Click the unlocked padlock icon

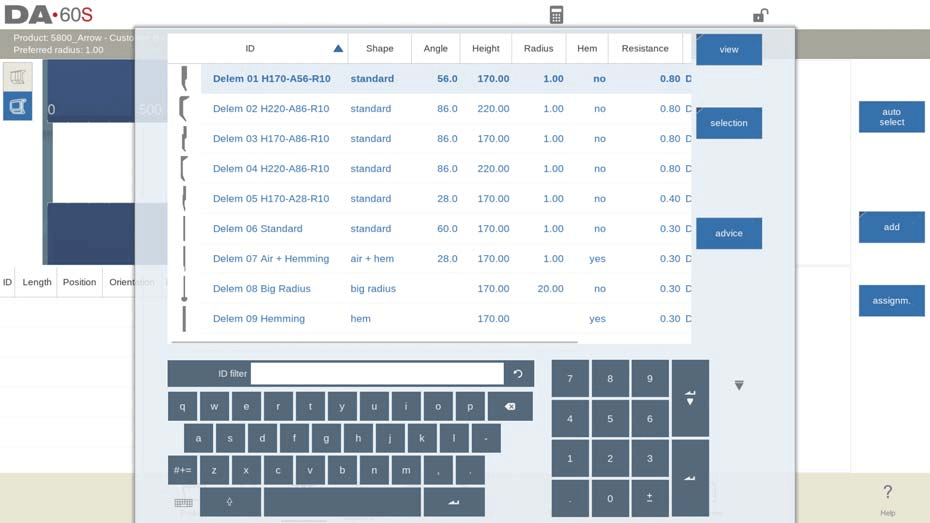(760, 15)
